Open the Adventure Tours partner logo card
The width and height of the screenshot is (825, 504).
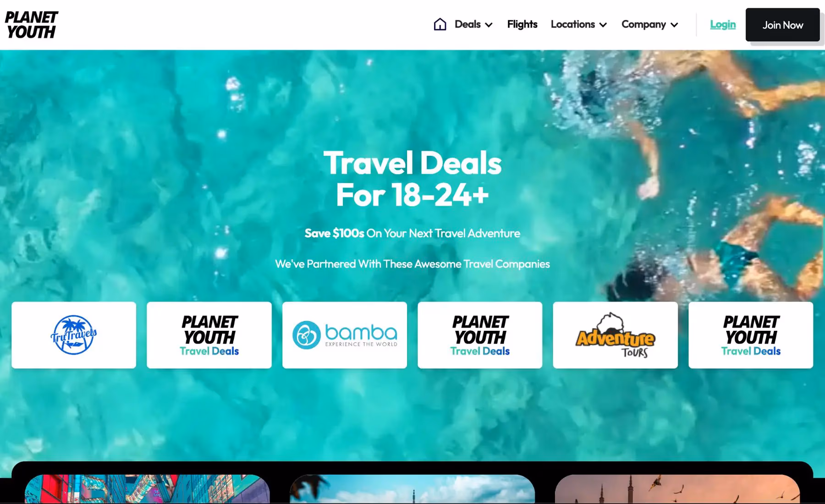615,335
